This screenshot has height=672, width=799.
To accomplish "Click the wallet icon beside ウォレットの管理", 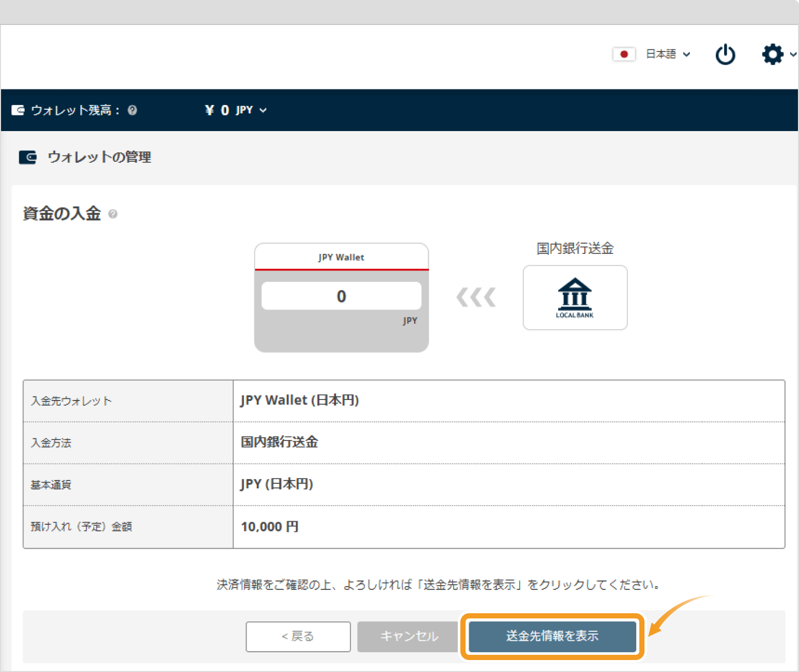I will (x=28, y=157).
